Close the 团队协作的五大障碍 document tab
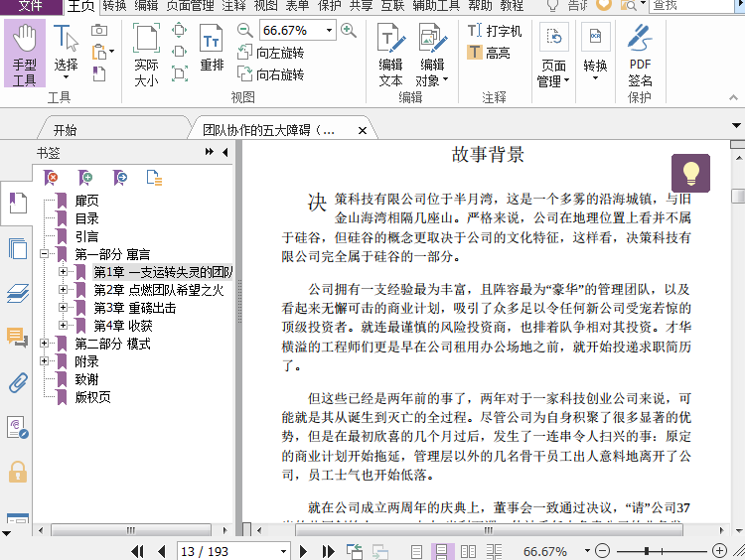Viewport: 745px width, 560px height. (362, 131)
